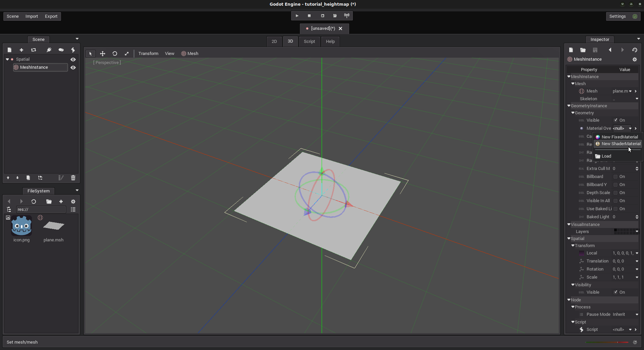Toggle visibility eye of Spatial node
The image size is (644, 350).
click(x=73, y=59)
